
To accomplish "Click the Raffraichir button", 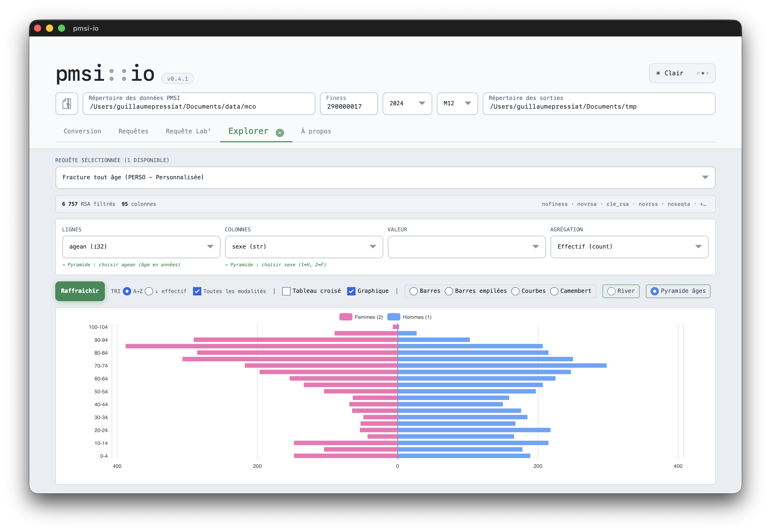I will [x=80, y=291].
